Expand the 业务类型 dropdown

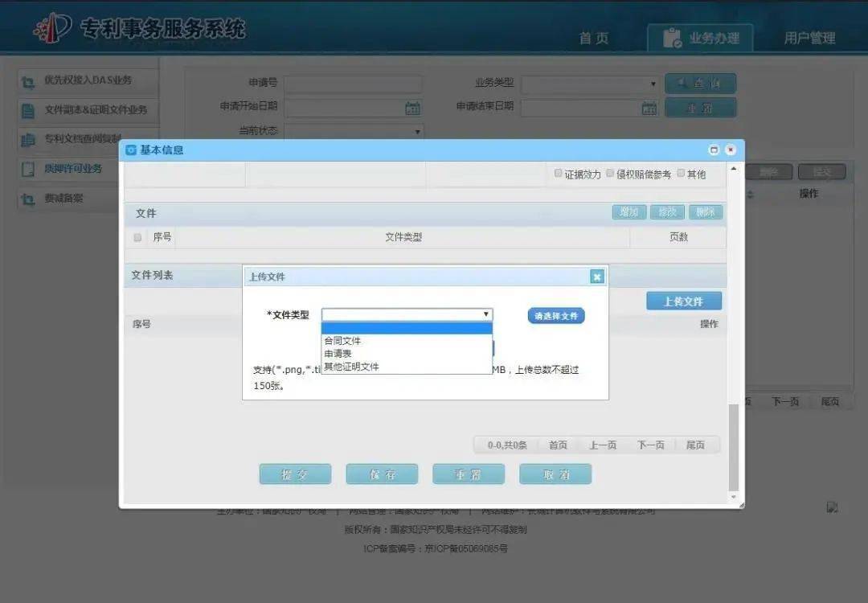pyautogui.click(x=654, y=84)
